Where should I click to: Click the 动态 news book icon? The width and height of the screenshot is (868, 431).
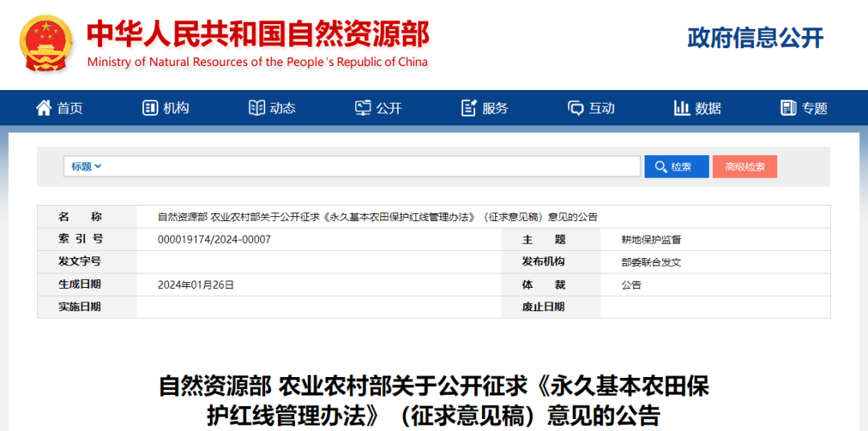256,108
